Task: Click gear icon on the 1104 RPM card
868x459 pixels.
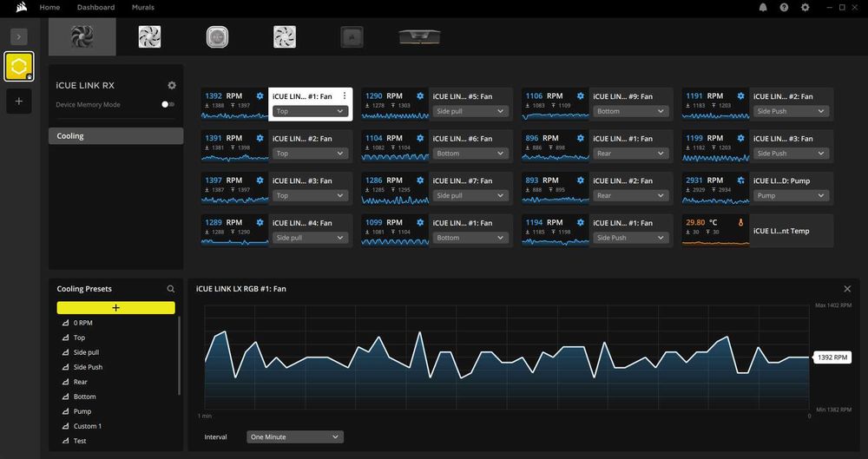Action: [420, 138]
